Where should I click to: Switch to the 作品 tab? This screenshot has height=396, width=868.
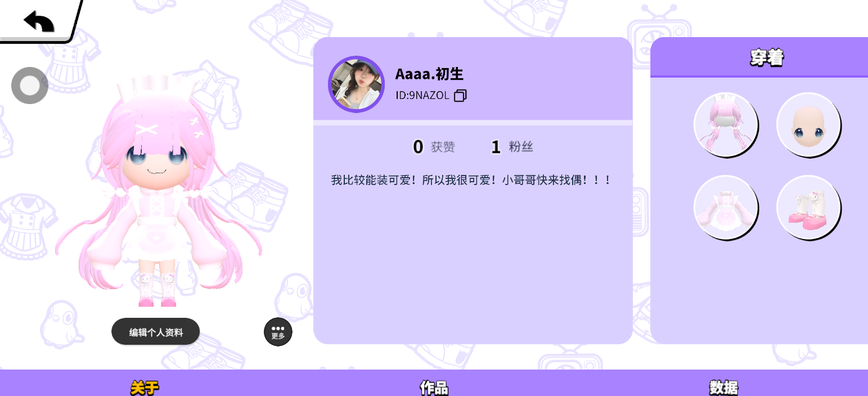click(x=434, y=387)
